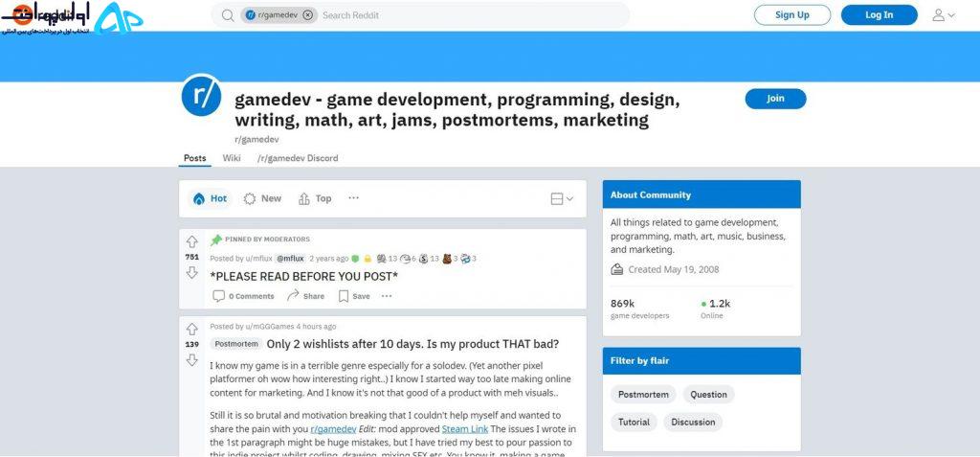Click the first award icon on pinned post

tap(381, 258)
